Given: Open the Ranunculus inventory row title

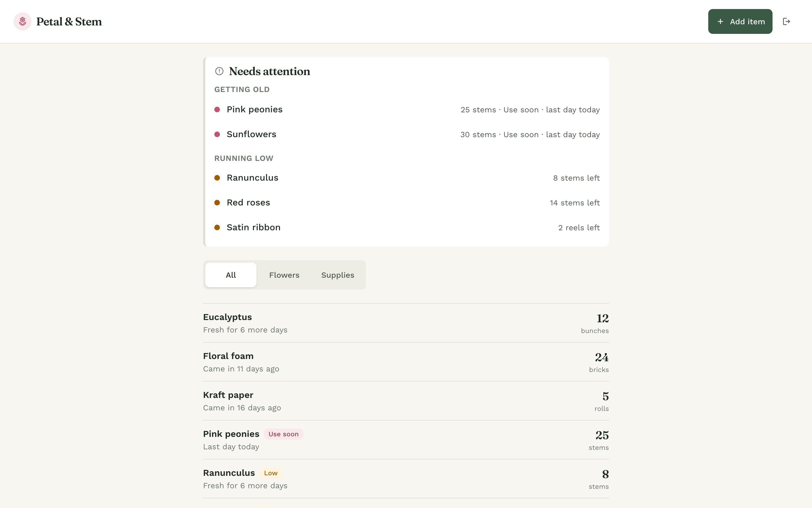Looking at the screenshot, I should tap(229, 473).
